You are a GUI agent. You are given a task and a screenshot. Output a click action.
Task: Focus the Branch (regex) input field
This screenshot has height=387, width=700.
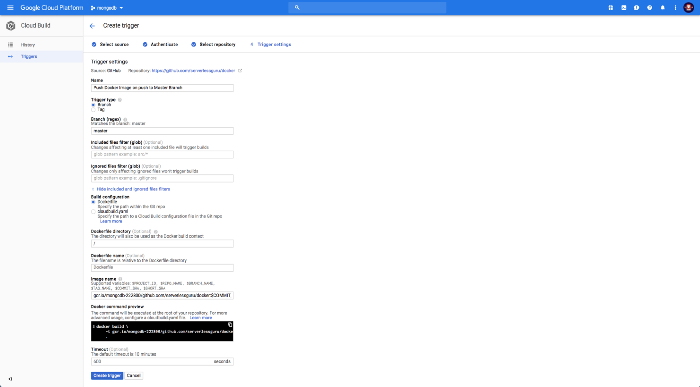162,131
